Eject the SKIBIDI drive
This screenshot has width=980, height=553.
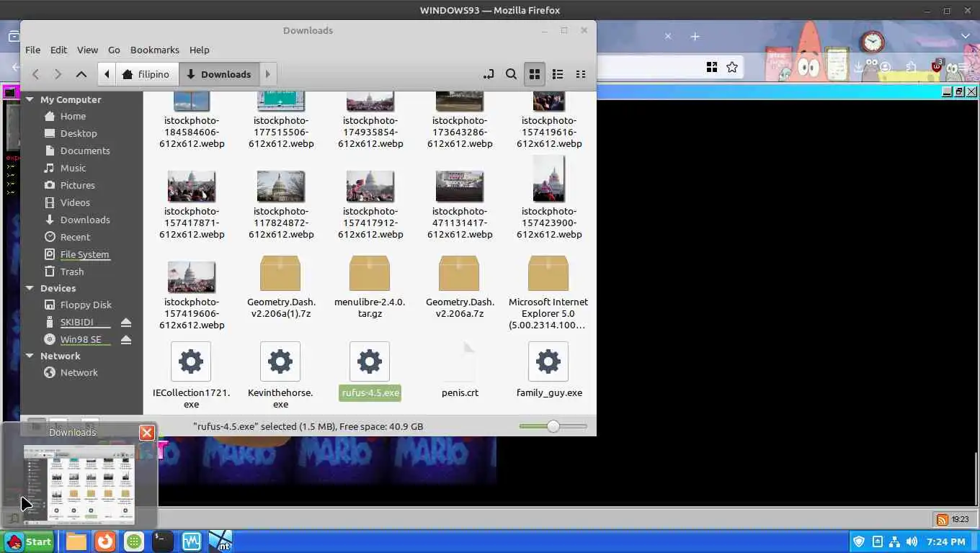pos(126,322)
